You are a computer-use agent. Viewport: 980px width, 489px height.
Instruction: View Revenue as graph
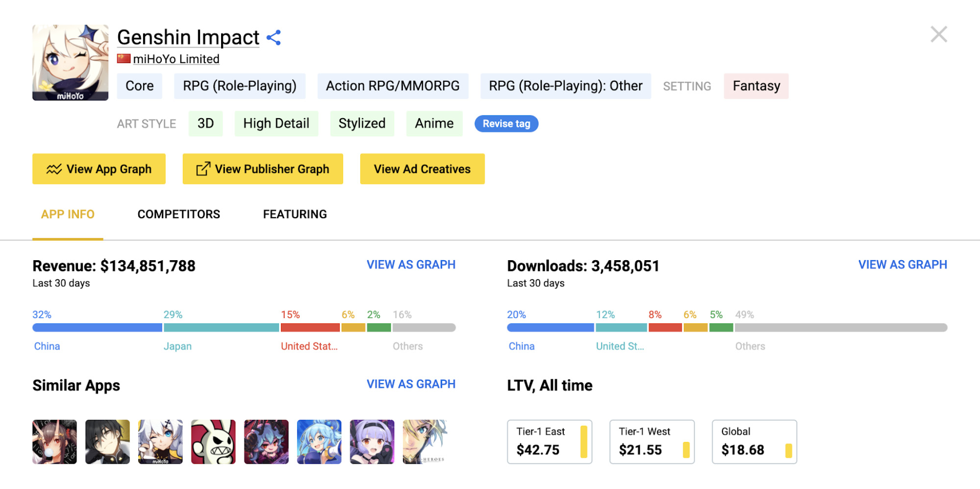tap(410, 265)
